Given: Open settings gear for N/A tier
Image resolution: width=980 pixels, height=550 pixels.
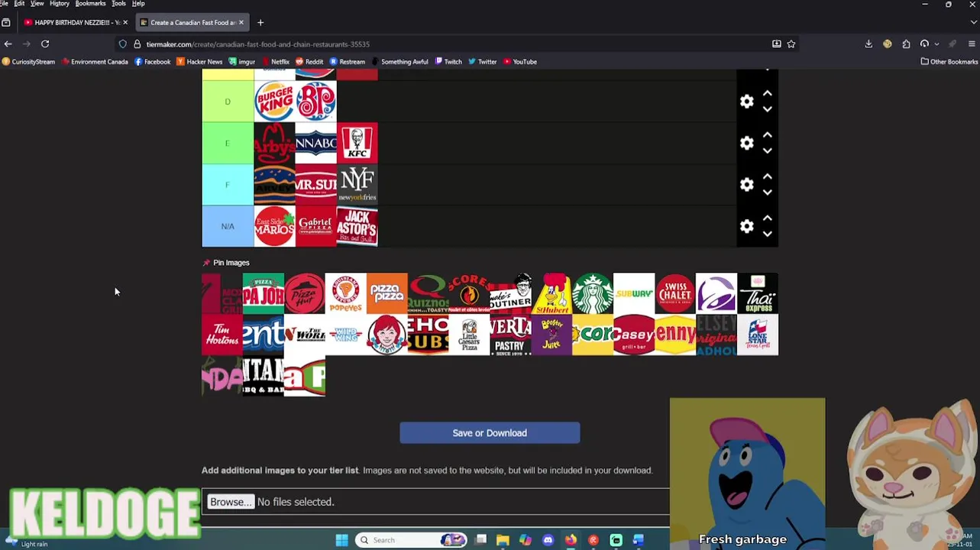Looking at the screenshot, I should [x=746, y=226].
